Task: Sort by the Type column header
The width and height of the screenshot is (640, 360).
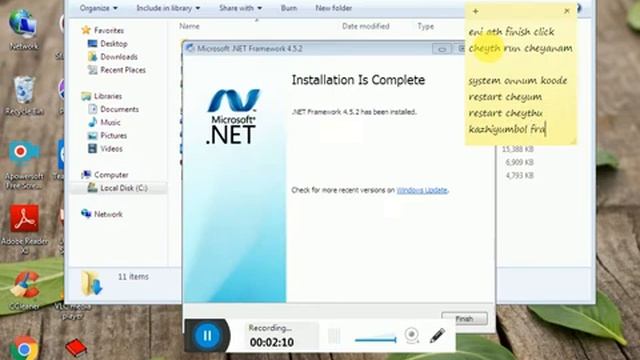Action: (425, 26)
